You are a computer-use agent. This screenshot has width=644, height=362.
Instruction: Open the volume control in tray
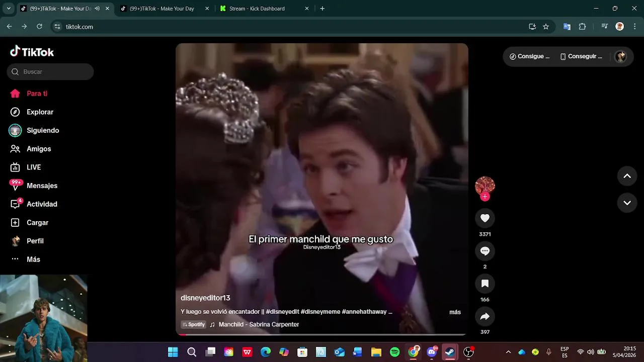590,352
